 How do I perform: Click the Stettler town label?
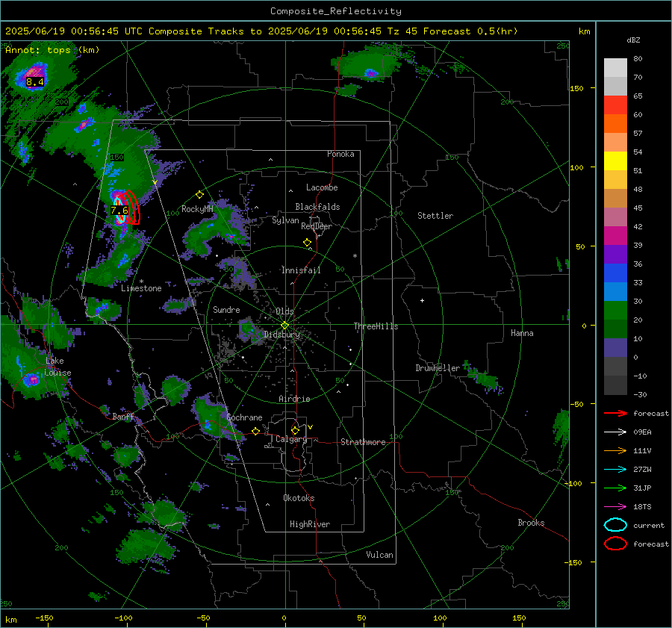point(435,216)
